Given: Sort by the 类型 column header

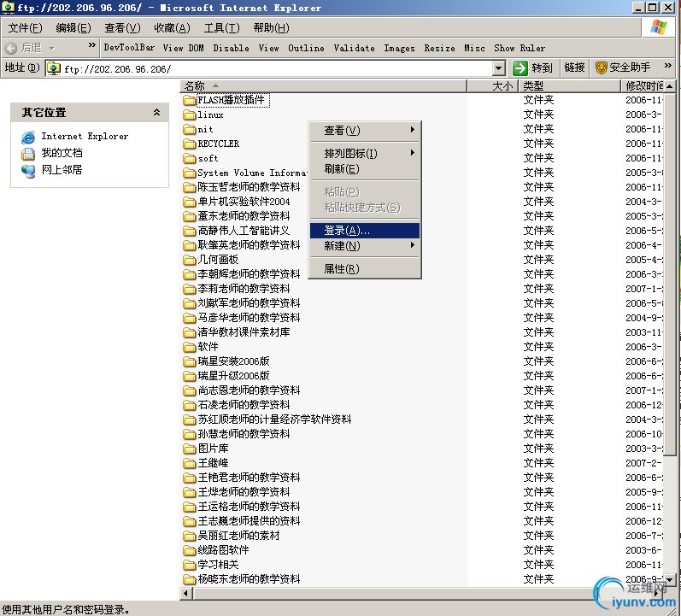Looking at the screenshot, I should click(570, 86).
